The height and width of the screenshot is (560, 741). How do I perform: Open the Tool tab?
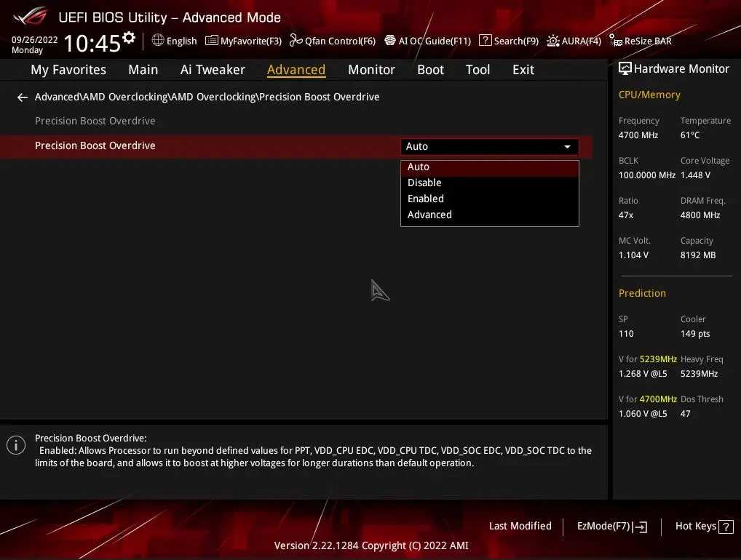coord(478,70)
